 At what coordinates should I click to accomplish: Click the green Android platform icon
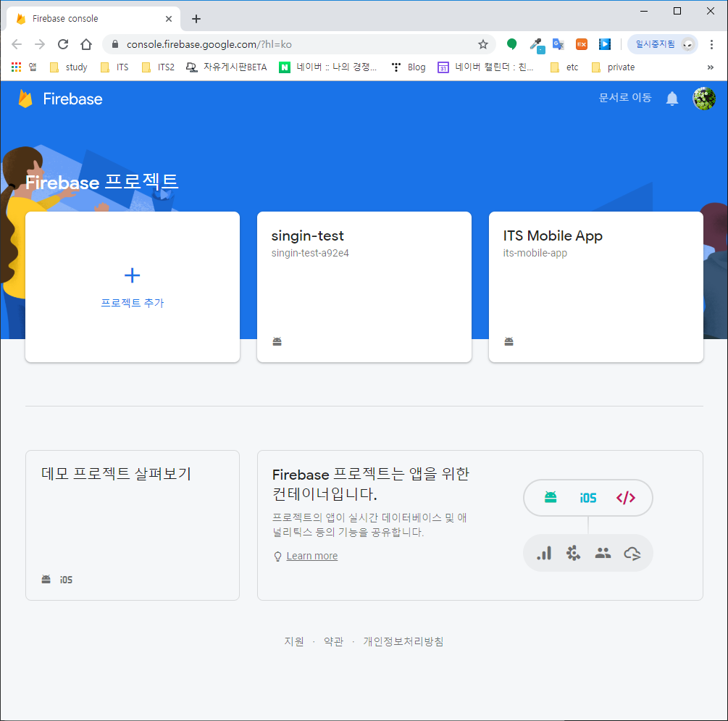[551, 498]
